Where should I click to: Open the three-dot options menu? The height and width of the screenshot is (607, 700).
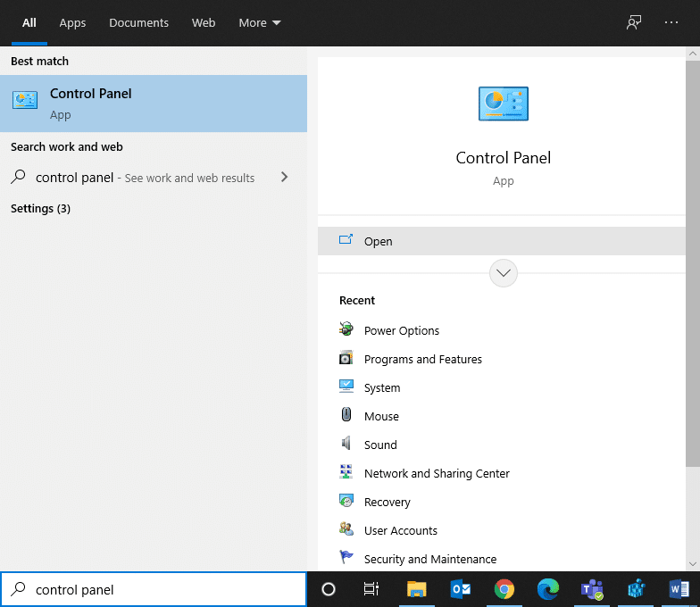pyautogui.click(x=671, y=23)
